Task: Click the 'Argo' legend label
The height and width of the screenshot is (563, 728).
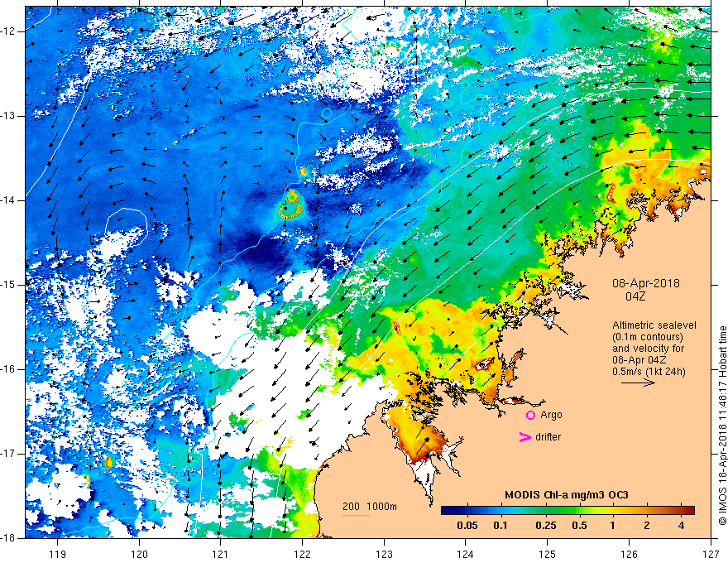Action: [x=551, y=415]
